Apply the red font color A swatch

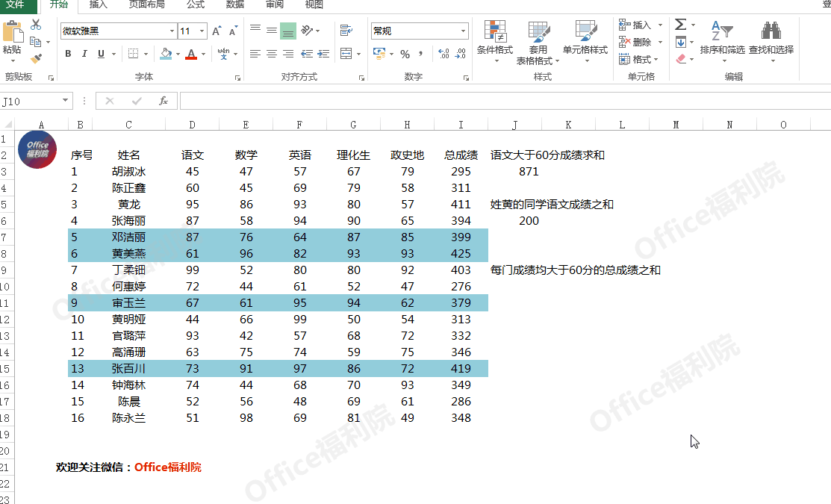191,54
